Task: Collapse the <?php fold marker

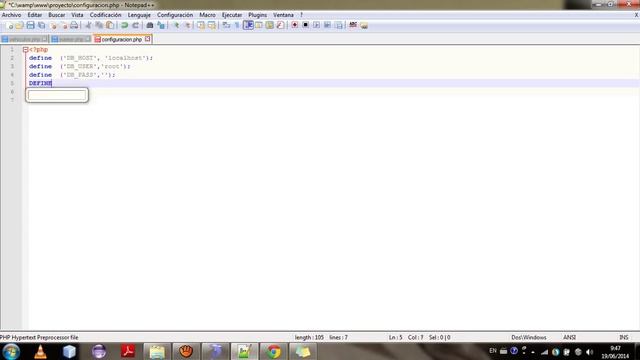Action: pyautogui.click(x=25, y=49)
